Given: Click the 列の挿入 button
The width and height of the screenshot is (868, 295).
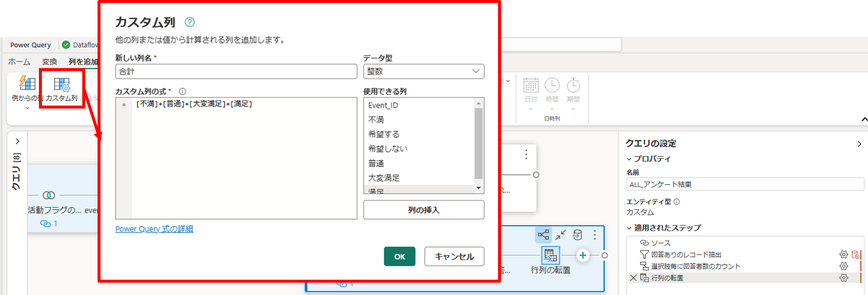Looking at the screenshot, I should (x=424, y=210).
